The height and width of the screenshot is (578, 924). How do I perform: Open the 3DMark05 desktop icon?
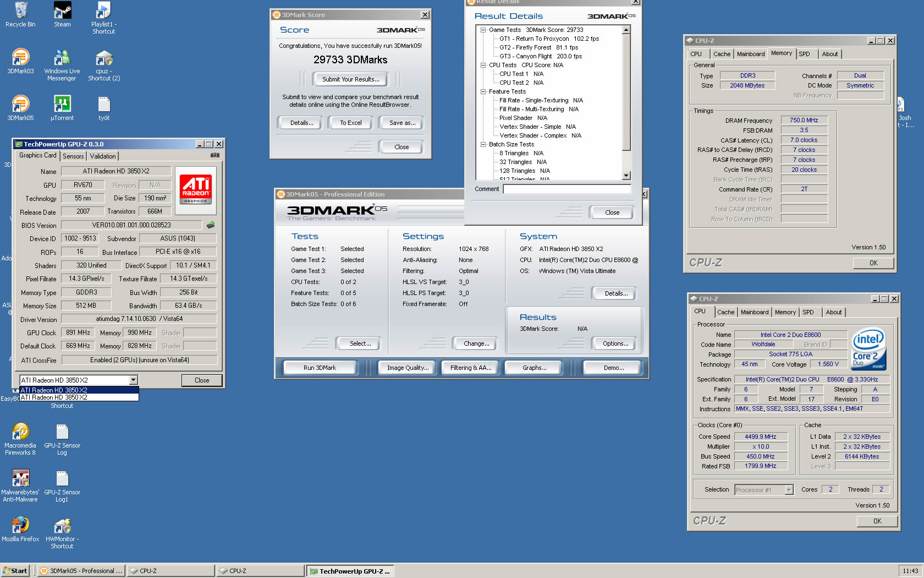click(x=20, y=108)
